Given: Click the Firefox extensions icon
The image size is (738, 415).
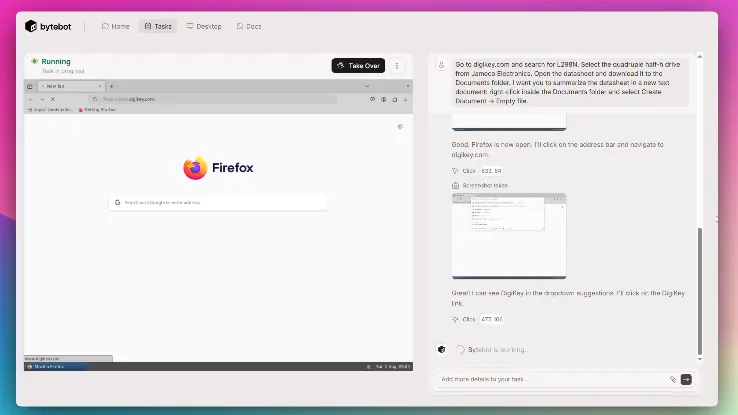Looking at the screenshot, I should [394, 99].
